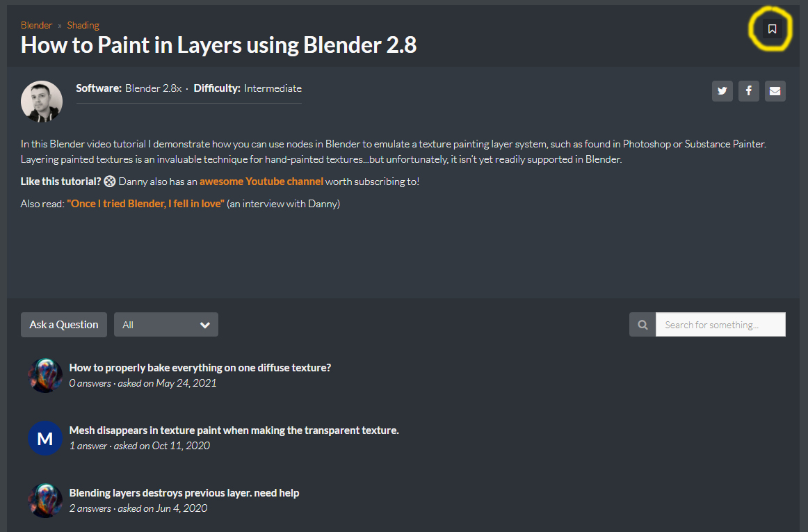
Task: Click "2 answers · asked on Jun 4, 2020"
Action: 138,508
